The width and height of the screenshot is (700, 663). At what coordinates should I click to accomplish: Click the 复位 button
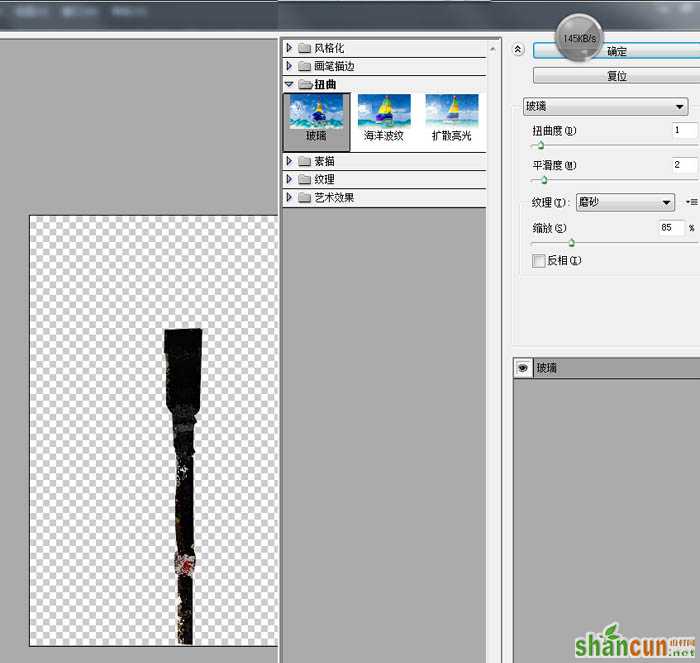pos(617,76)
